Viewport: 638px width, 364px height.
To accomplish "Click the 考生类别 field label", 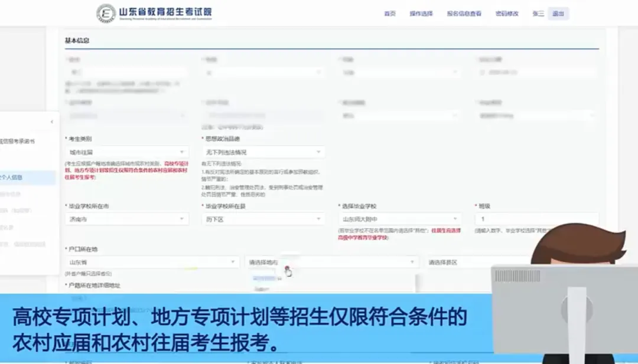I will pos(80,139).
